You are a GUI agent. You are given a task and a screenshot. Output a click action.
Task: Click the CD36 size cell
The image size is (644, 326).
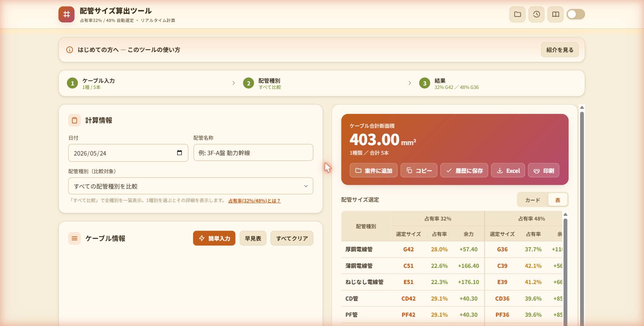click(x=502, y=299)
